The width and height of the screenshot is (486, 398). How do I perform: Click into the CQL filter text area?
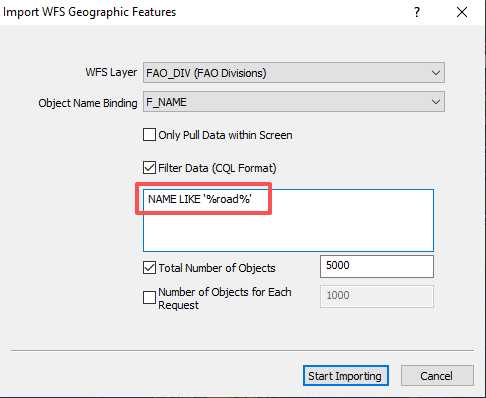pos(288,220)
